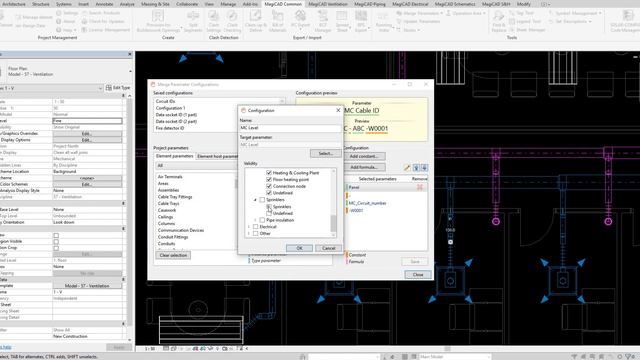Switch to the Architecture ribbon tab
640x360 pixels.
click(14, 4)
